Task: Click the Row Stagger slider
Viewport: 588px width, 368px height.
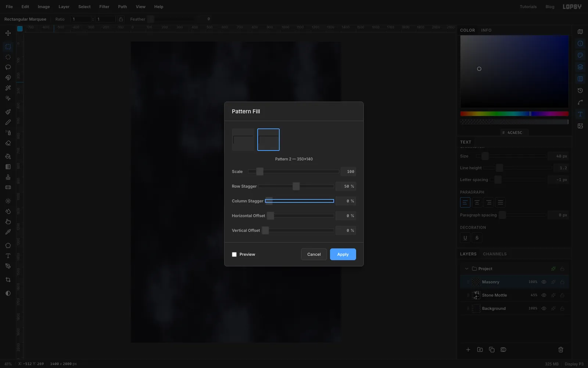Action: pos(296,186)
